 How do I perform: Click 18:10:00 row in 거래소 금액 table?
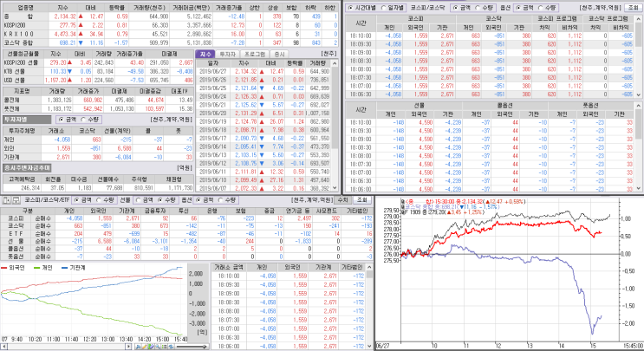coord(289,276)
